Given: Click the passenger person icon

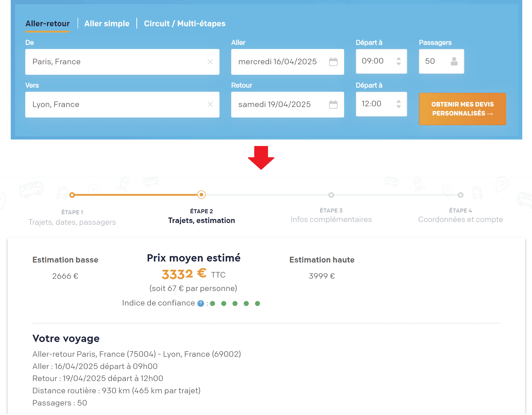Looking at the screenshot, I should tap(454, 61).
